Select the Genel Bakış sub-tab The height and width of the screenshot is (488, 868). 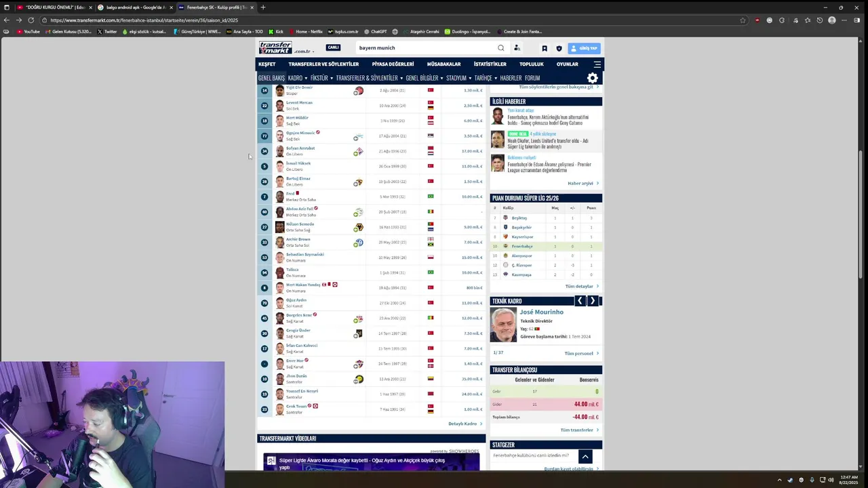(271, 78)
